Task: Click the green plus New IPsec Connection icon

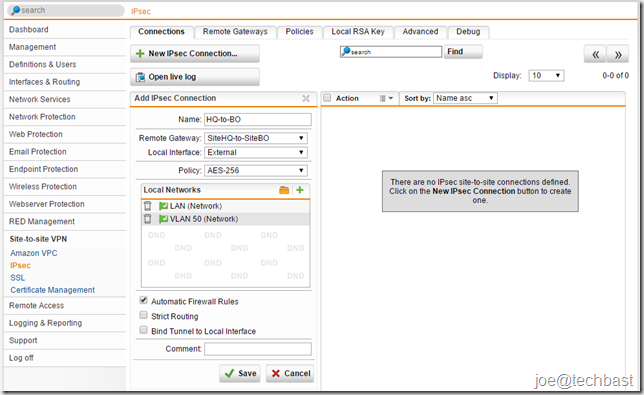Action: tap(140, 54)
